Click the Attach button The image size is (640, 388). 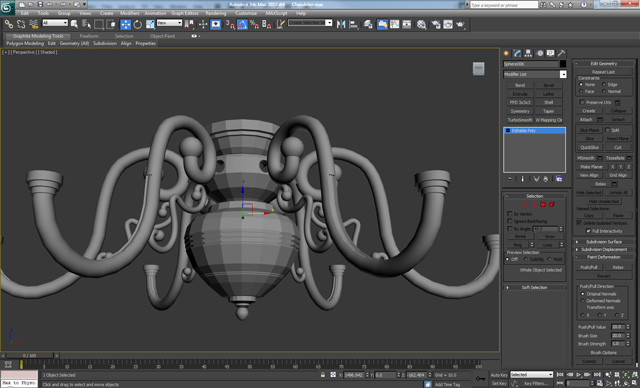(x=586, y=120)
